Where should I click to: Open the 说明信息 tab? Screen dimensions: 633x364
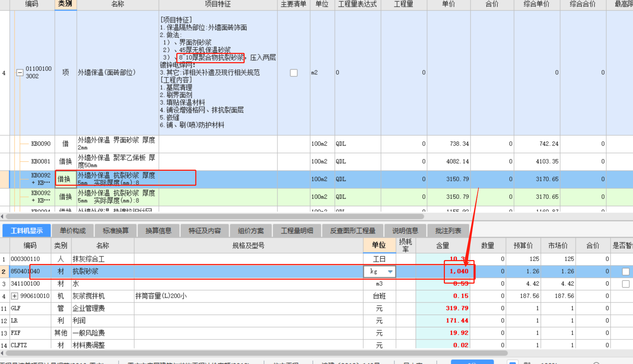[x=405, y=231]
